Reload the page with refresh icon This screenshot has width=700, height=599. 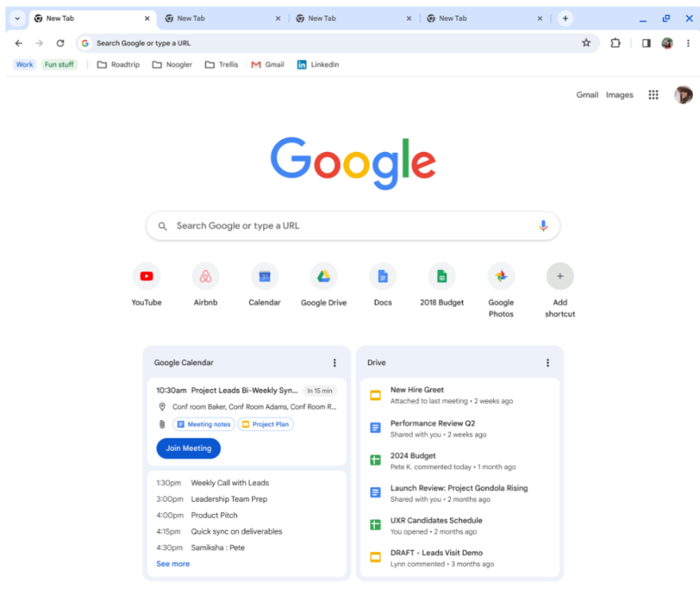pos(61,43)
